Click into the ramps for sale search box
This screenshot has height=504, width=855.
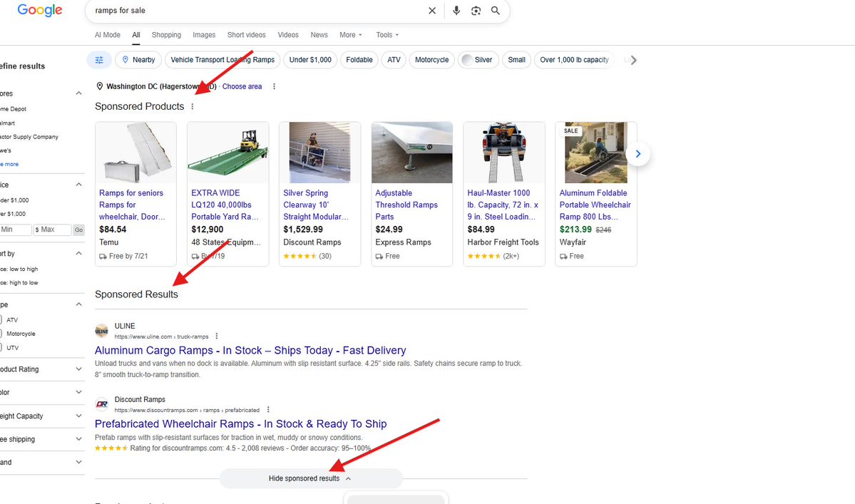click(x=256, y=11)
